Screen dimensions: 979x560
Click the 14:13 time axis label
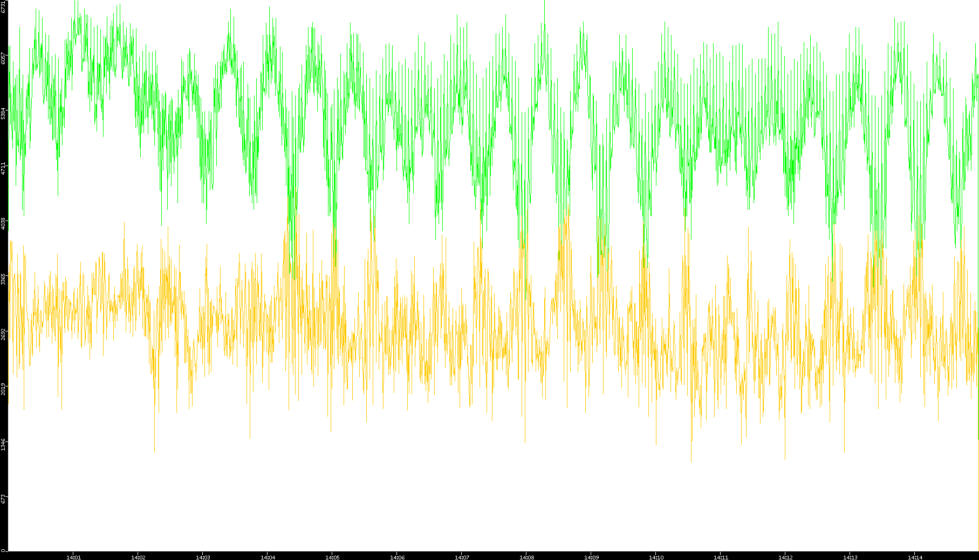850,557
